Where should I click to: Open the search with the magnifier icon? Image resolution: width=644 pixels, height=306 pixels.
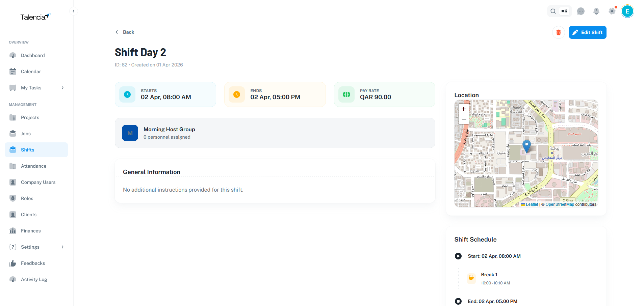[x=553, y=11]
